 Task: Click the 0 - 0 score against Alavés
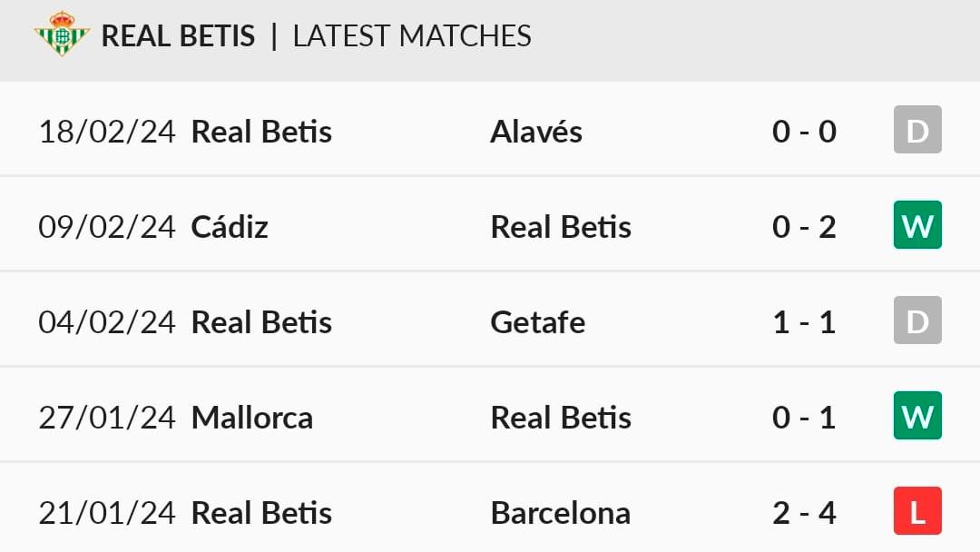[x=804, y=132]
